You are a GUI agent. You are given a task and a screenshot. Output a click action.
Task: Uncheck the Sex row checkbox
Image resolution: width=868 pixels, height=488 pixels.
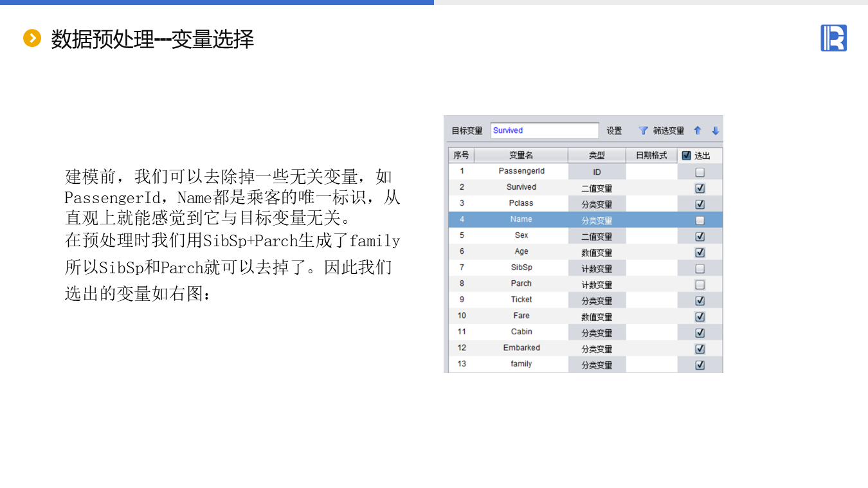pyautogui.click(x=700, y=237)
